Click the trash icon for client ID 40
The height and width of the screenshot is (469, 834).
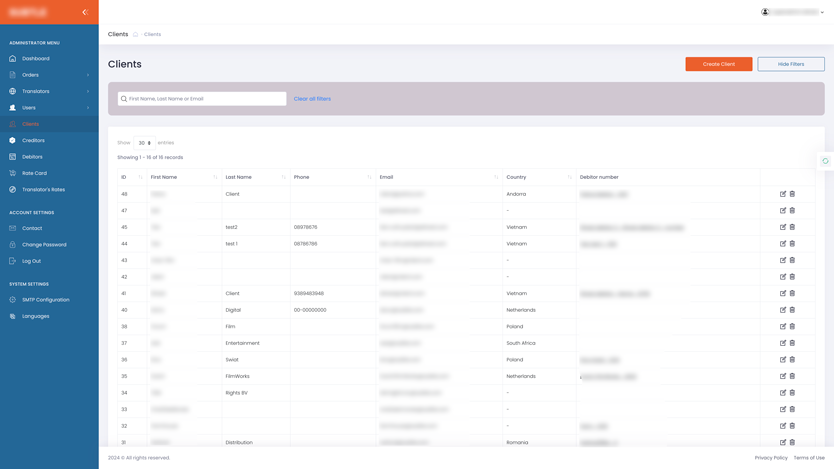[793, 310]
